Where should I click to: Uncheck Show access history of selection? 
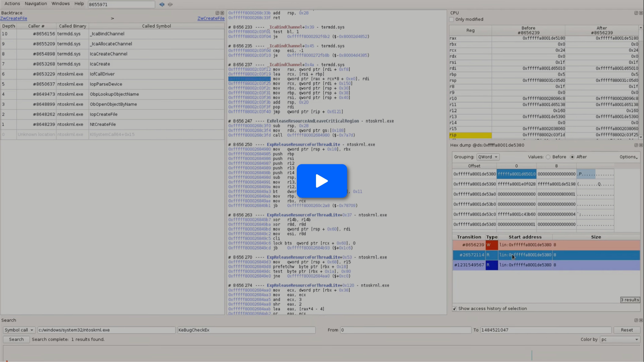click(x=455, y=309)
